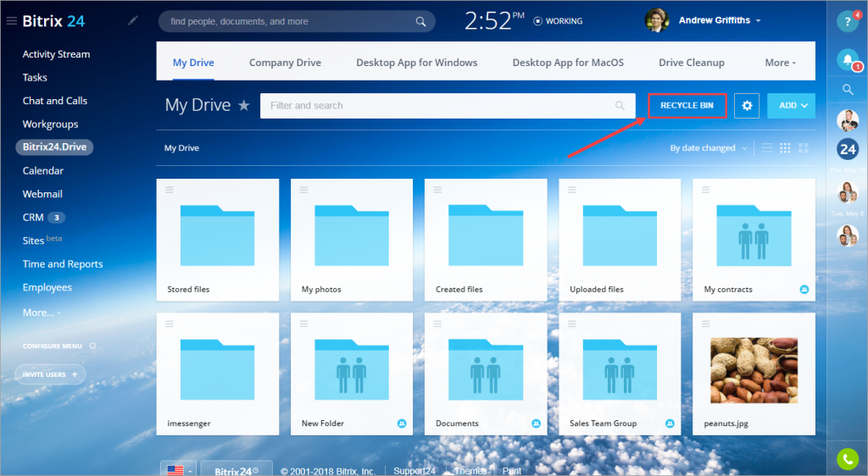
Task: Click shared badge on My contracts folder
Action: 804,289
